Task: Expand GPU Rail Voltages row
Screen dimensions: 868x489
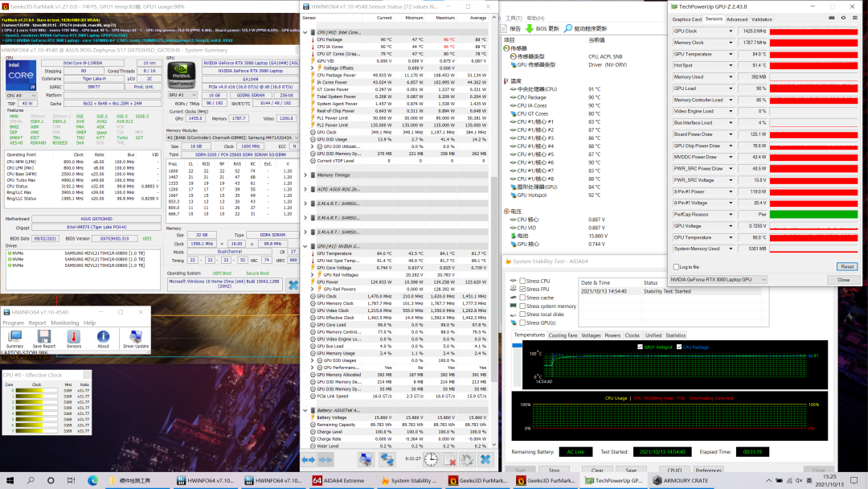Action: coord(313,274)
